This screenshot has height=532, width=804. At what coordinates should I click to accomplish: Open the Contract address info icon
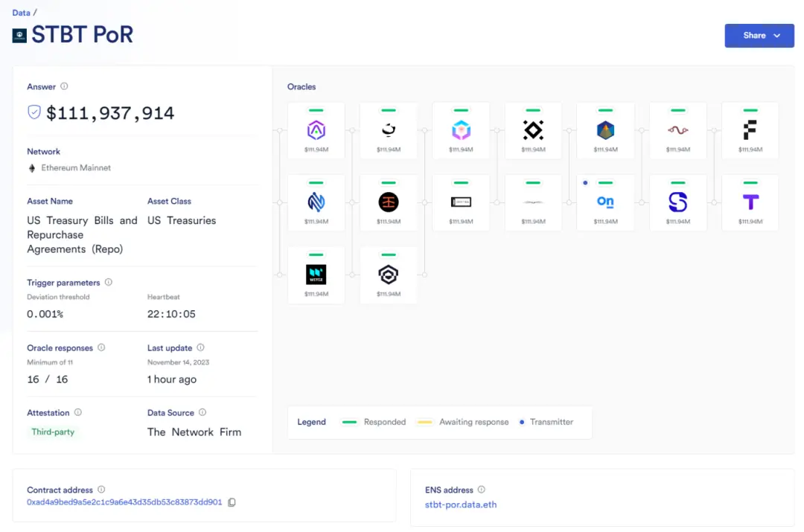101,490
